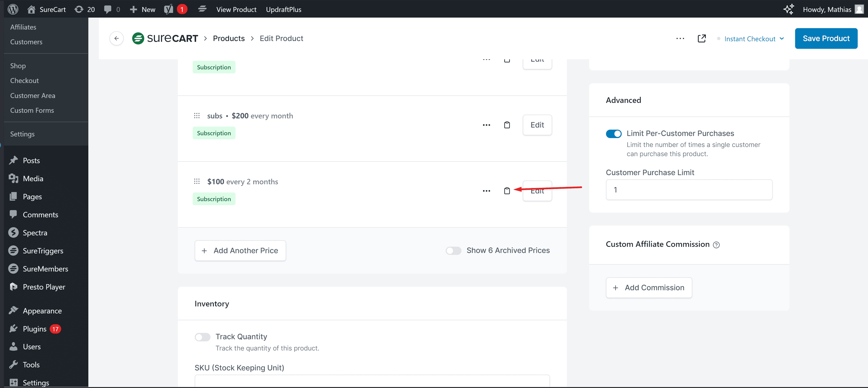Open header three-dot more options menu
This screenshot has height=388, width=868.
(x=680, y=38)
